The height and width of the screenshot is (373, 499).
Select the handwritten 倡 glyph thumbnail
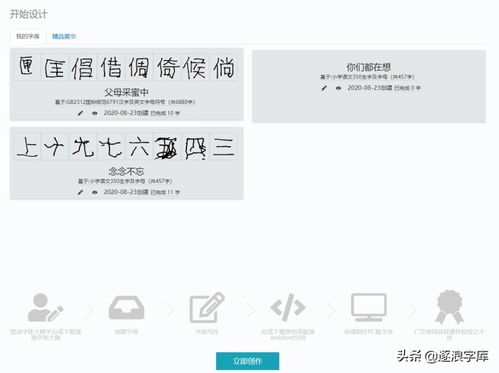(x=83, y=67)
